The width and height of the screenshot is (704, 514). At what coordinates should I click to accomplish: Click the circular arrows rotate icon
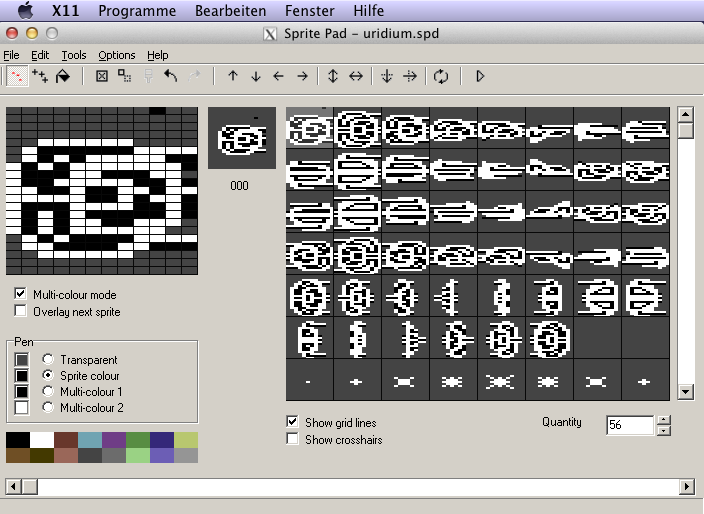click(x=441, y=76)
